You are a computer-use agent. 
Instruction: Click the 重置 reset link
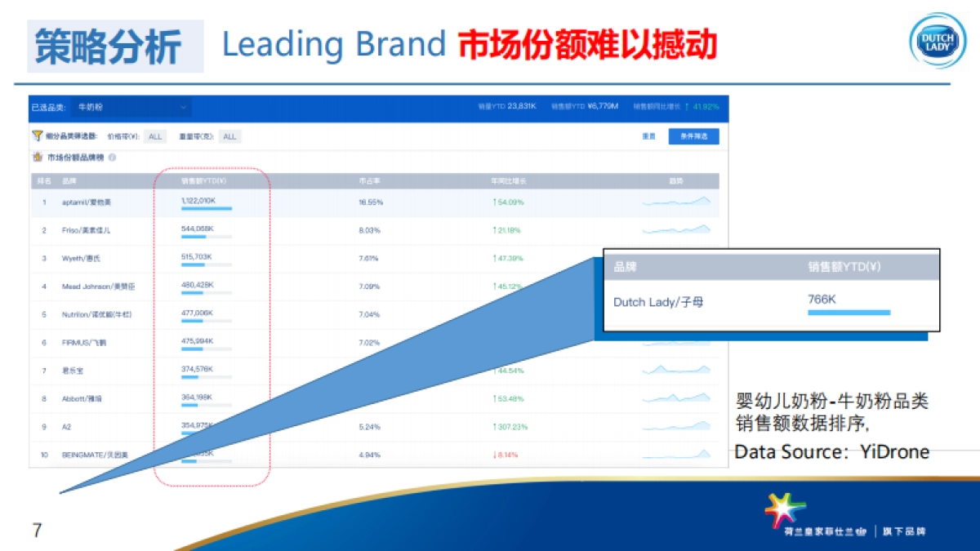click(x=648, y=136)
